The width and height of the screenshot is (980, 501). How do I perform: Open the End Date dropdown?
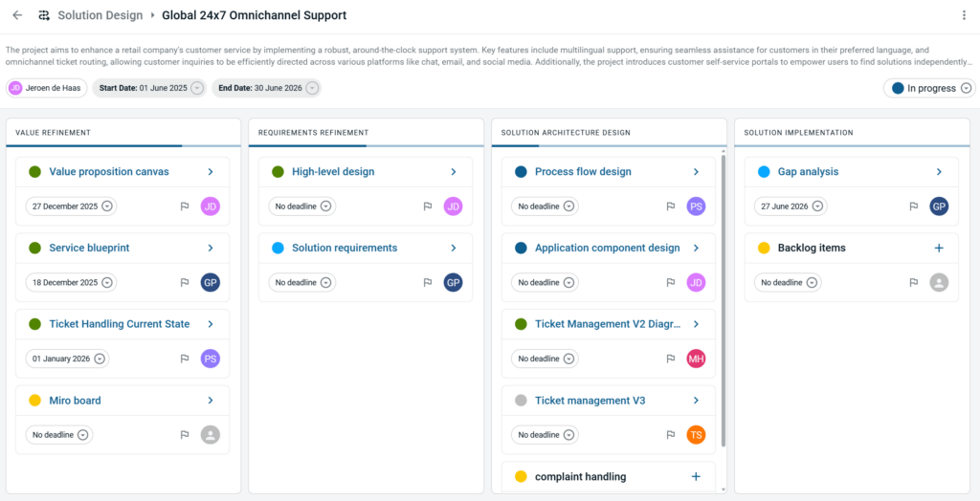pos(312,88)
